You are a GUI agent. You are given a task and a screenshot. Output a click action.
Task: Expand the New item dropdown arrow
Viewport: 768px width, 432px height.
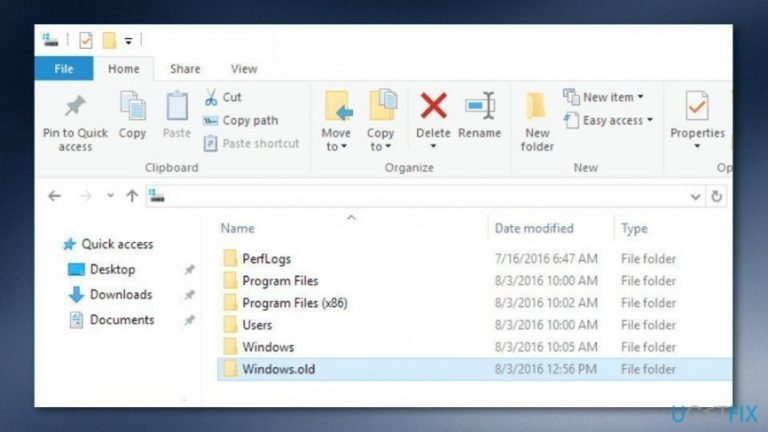click(x=640, y=97)
